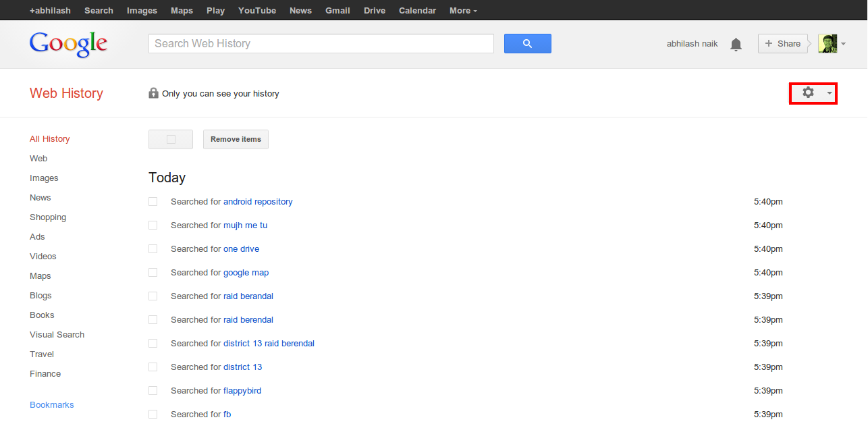Expand the profile avatar dropdown arrow
This screenshot has height=426, width=868.
coord(843,43)
